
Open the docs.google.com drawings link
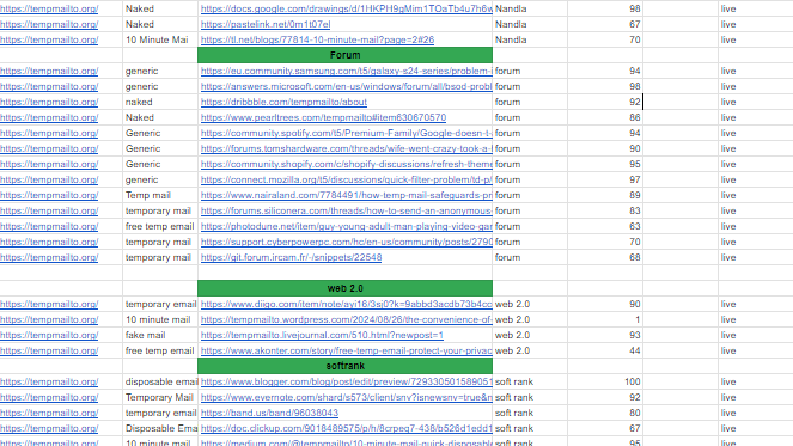[346, 9]
